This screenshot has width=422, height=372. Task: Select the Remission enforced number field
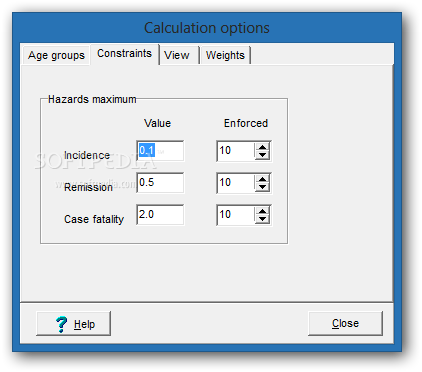click(236, 183)
